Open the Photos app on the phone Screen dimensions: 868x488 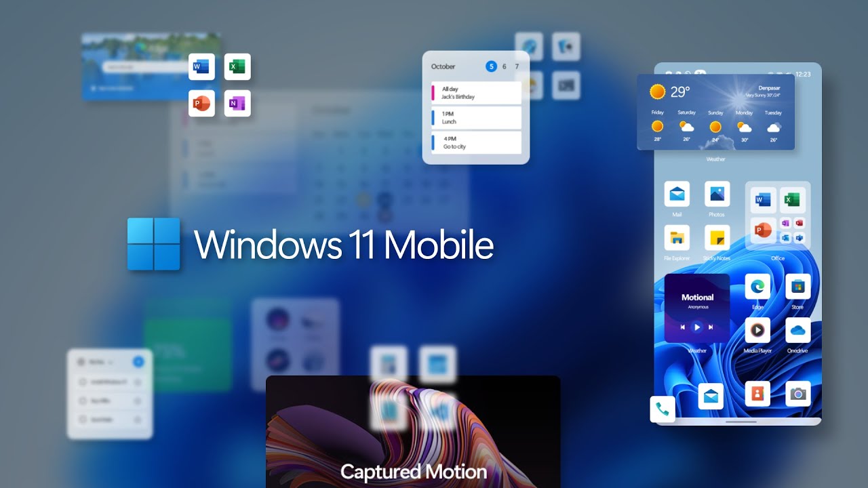tap(717, 195)
